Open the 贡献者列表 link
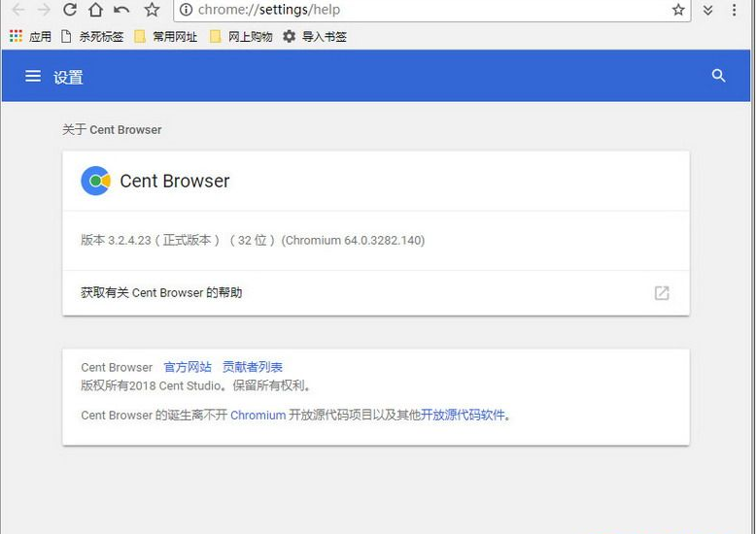Screen dimensions: 756x534 (x=252, y=367)
